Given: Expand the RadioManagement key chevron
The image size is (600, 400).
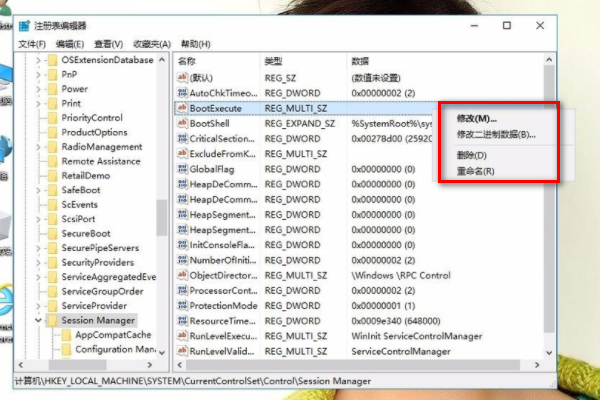Looking at the screenshot, I should coord(38,147).
